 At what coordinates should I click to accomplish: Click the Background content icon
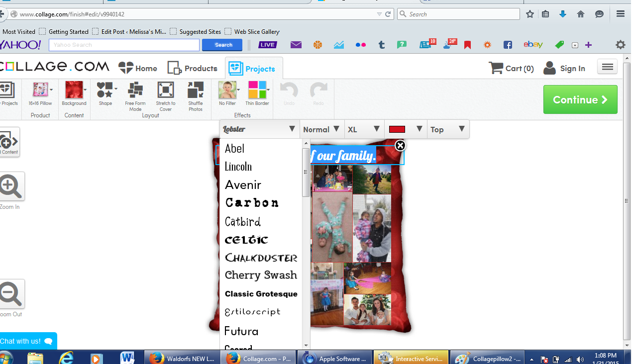[74, 91]
